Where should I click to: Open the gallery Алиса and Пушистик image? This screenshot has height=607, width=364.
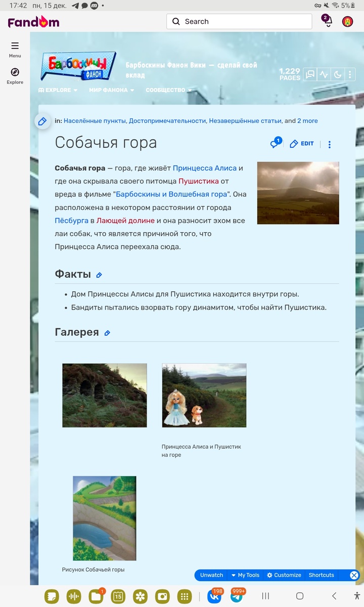pyautogui.click(x=204, y=396)
